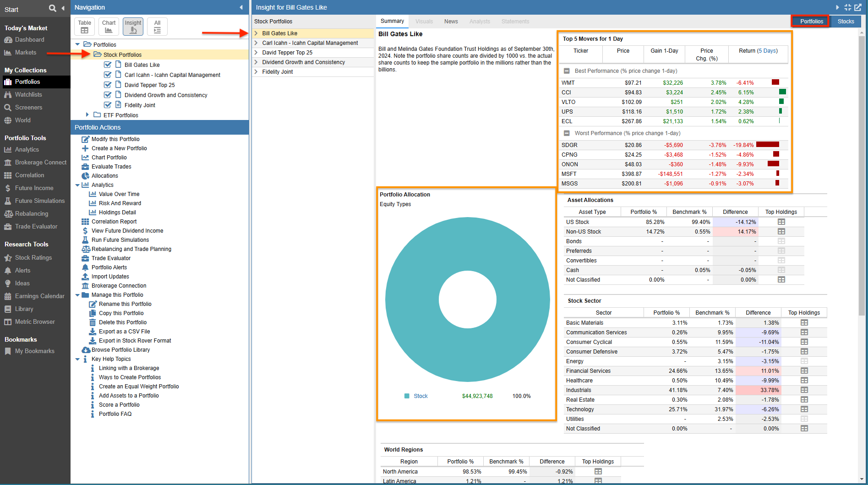Open Earnings Calendar
Viewport: 868px width, 485px height.
click(x=39, y=296)
